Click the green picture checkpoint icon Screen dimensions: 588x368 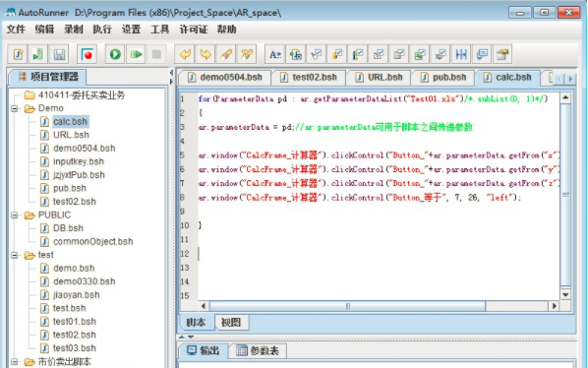[x=420, y=55]
